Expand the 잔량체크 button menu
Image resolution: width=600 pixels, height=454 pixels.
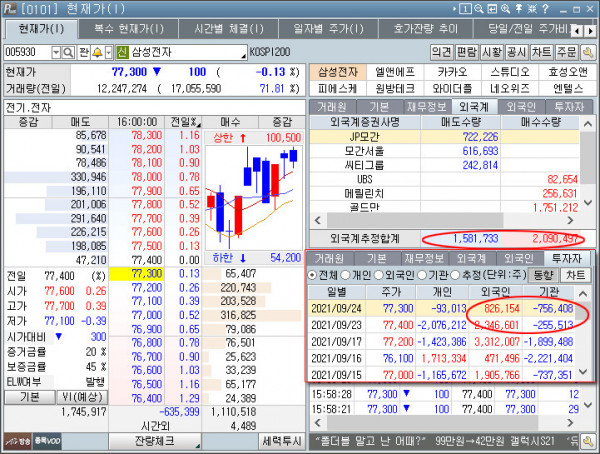pyautogui.click(x=197, y=446)
